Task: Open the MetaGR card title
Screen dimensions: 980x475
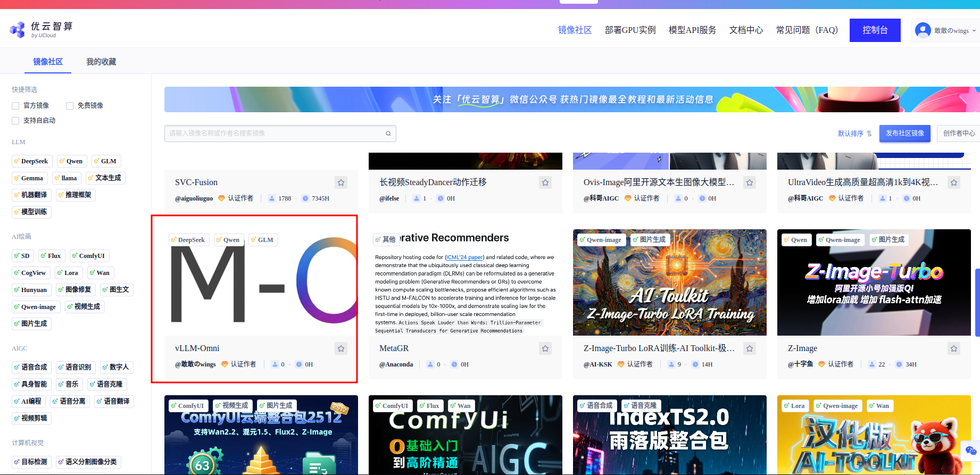Action: point(394,348)
